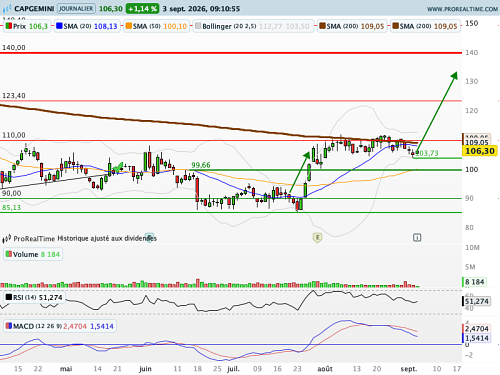Screen dimensions: 500x375
Task: Click the Volume indicator swatch icon
Action: (9, 254)
